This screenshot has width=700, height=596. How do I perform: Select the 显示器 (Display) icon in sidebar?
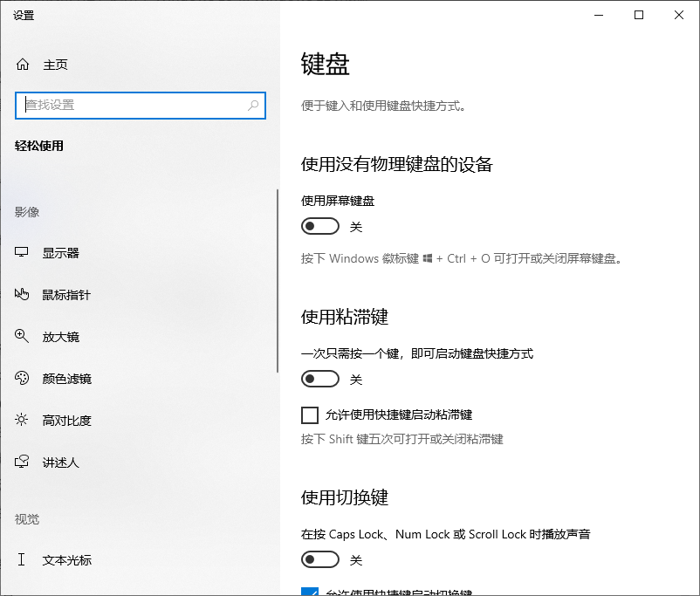click(22, 252)
